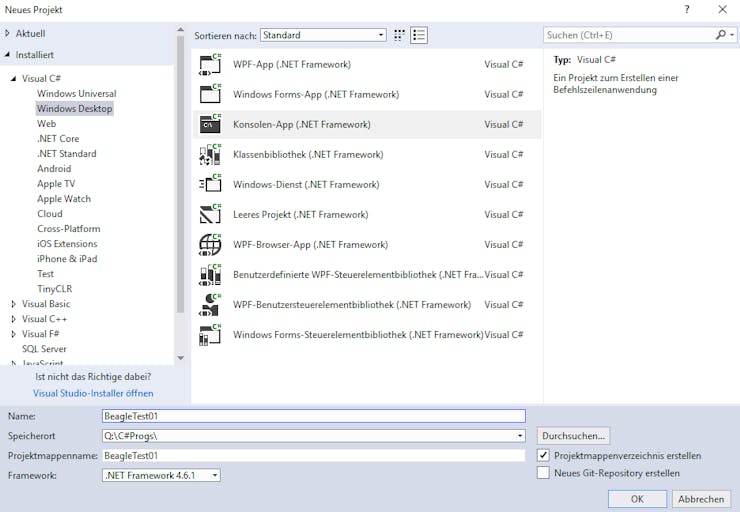740x512 pixels.
Task: Click the Windows Forms-Steuerelementbibliothek icon
Action: 210,335
